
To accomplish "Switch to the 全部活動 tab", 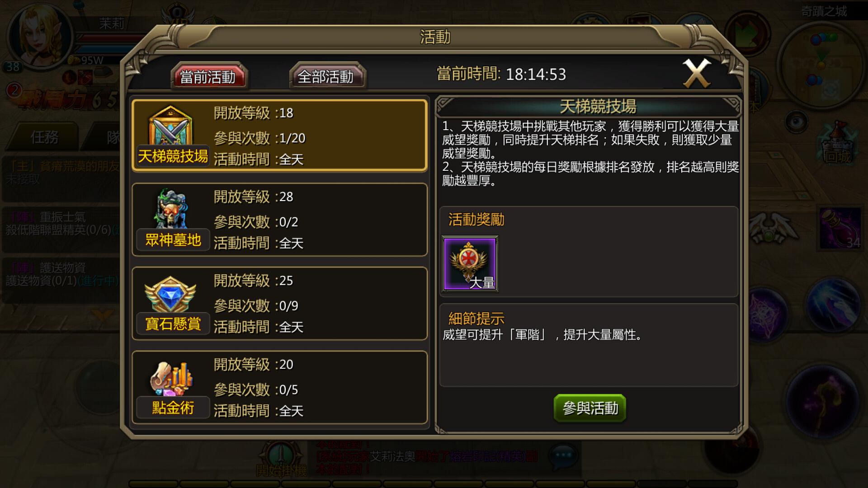I will 326,77.
